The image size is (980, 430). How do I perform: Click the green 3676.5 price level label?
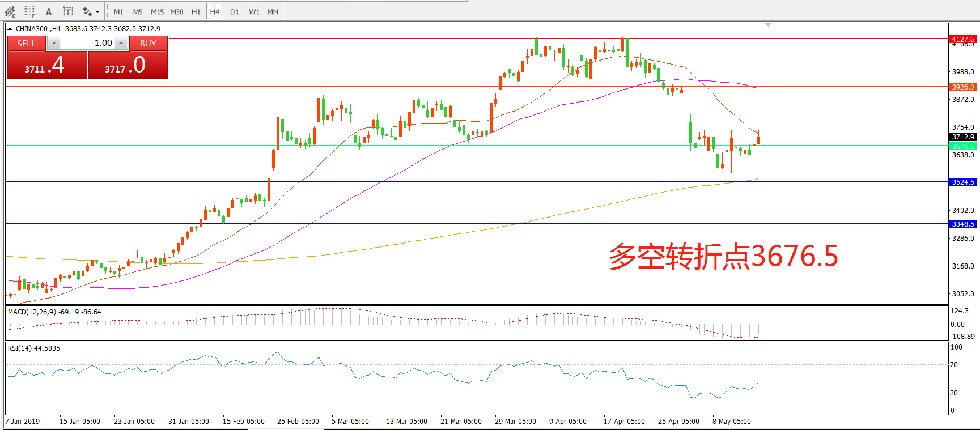click(963, 146)
